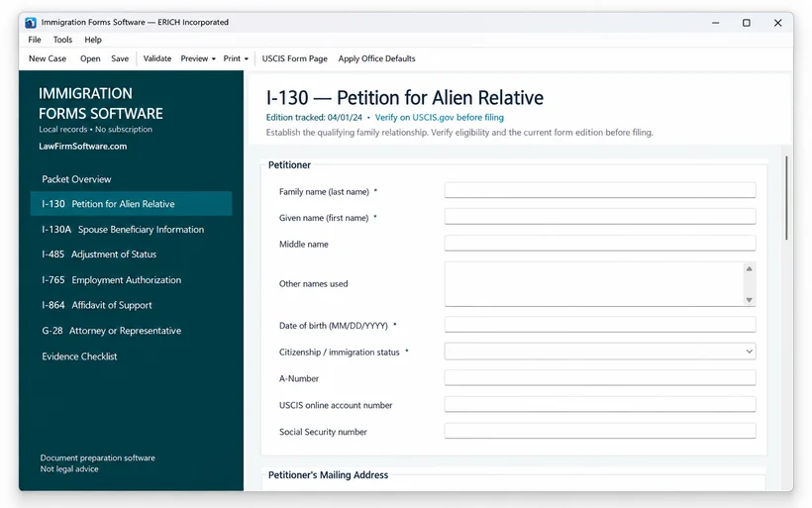Image resolution: width=812 pixels, height=508 pixels.
Task: Focus the Date of birth field
Action: pos(600,324)
